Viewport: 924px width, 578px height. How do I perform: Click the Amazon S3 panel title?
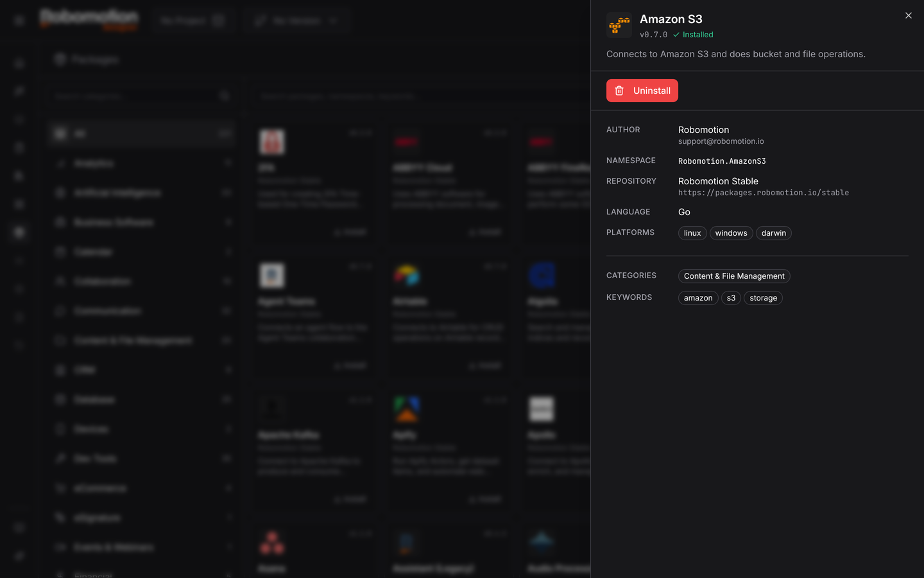671,19
